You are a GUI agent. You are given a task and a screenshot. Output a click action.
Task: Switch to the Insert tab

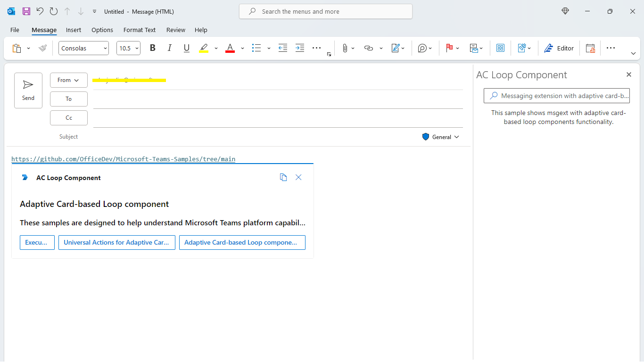click(x=74, y=30)
